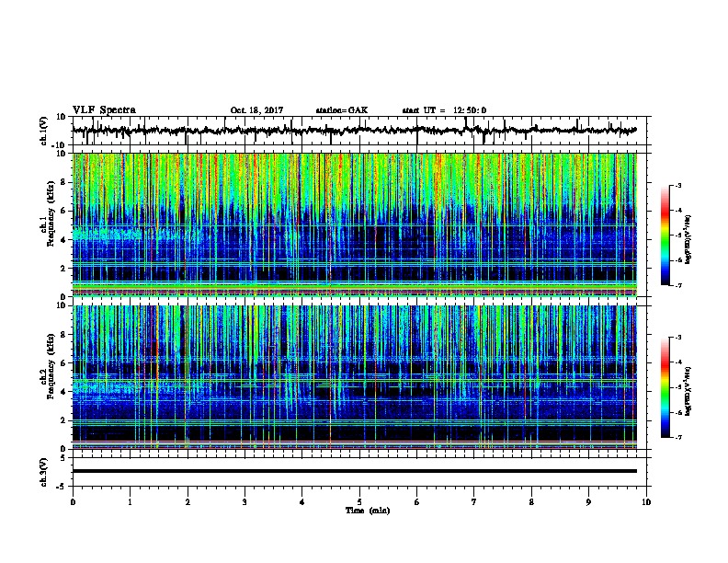Click the "-7" label on lower colorbar
The height and width of the screenshot is (563, 728).
tap(677, 437)
